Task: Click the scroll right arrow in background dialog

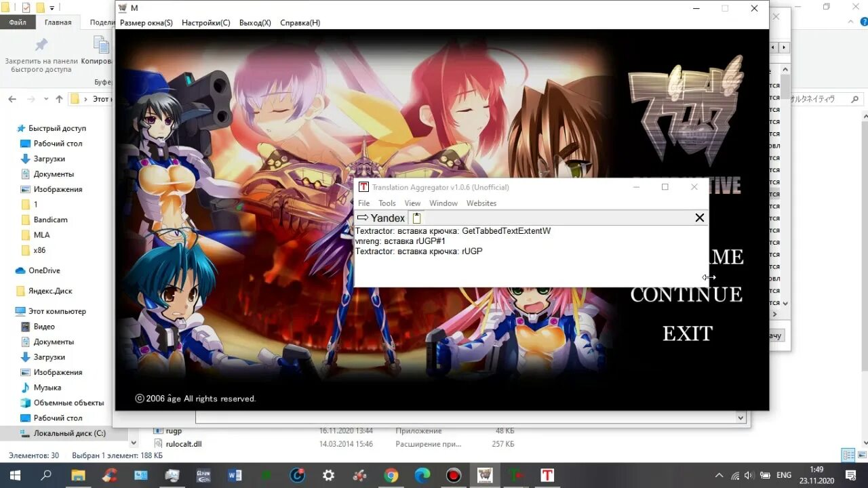Action: point(785,47)
